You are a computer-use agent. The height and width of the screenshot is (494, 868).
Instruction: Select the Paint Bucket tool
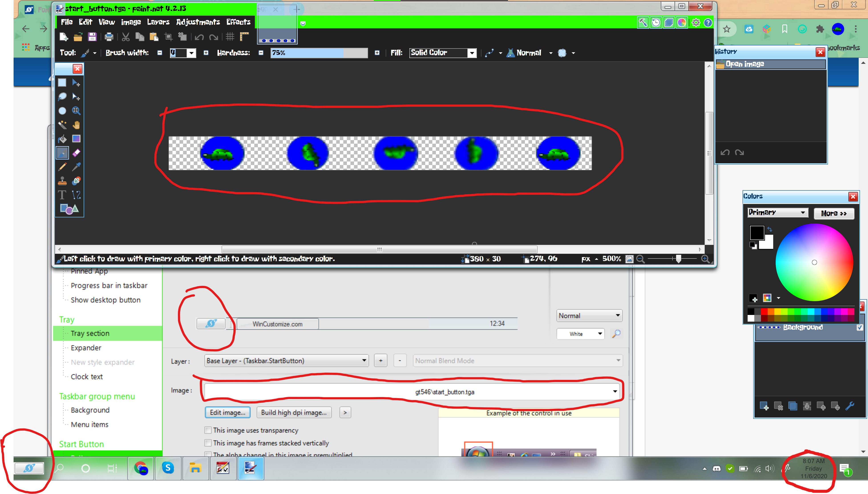tap(62, 139)
